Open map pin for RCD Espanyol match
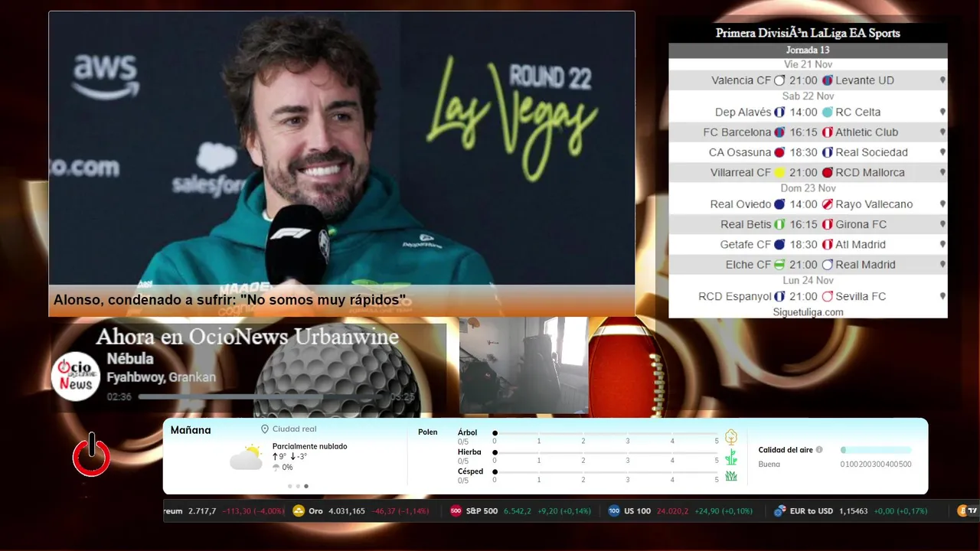The height and width of the screenshot is (551, 980). tap(942, 296)
